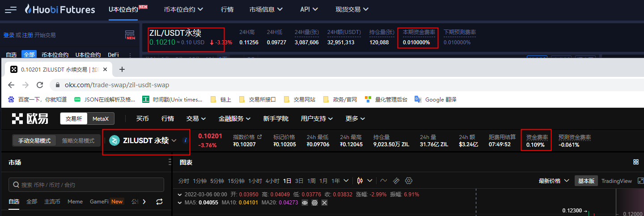Viewport: 644px width, 216px height.
Task: Expand the 现货交易 menu in Huobi
Action: point(352,9)
